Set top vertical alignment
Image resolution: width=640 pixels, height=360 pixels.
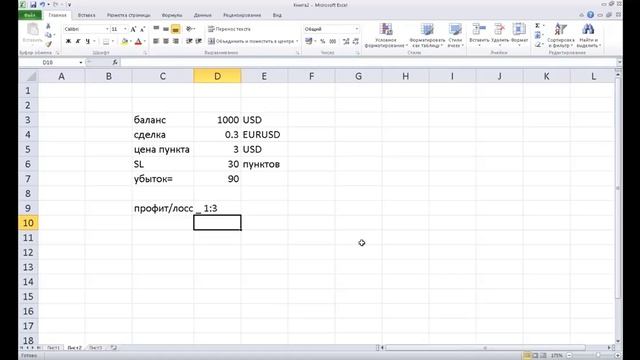click(x=156, y=29)
